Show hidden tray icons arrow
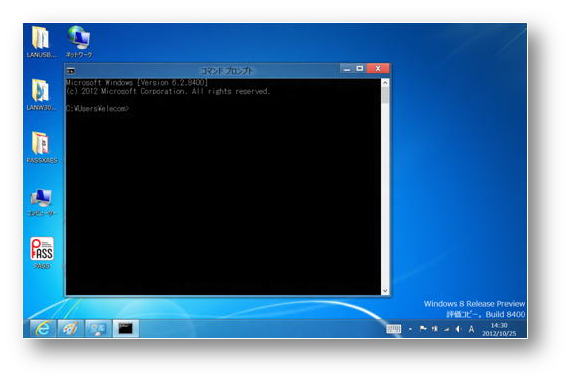This screenshot has height=381, width=570. [x=410, y=329]
